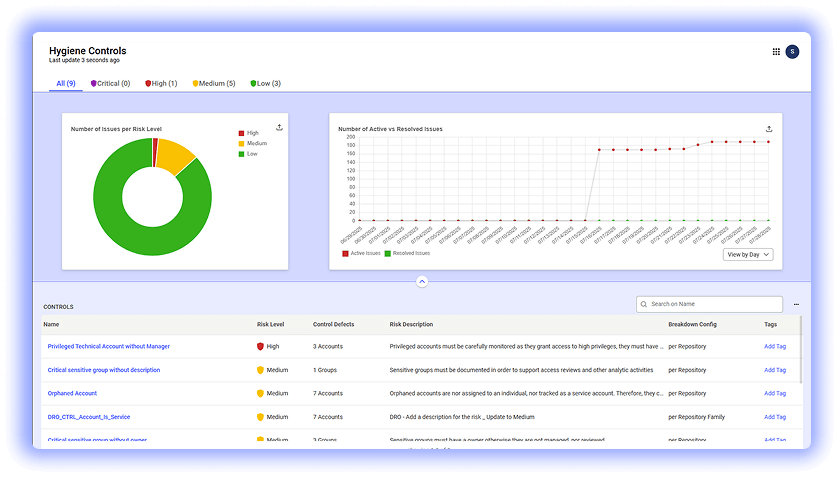Add Tag to Critical sensitive group without description row
The image size is (839, 477).
[x=775, y=370]
